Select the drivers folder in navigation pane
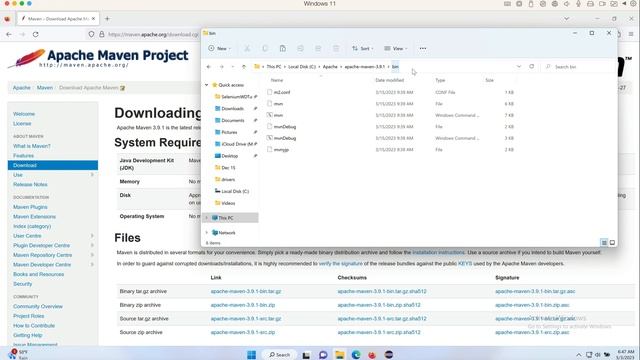This screenshot has height=360, width=640. point(228,180)
